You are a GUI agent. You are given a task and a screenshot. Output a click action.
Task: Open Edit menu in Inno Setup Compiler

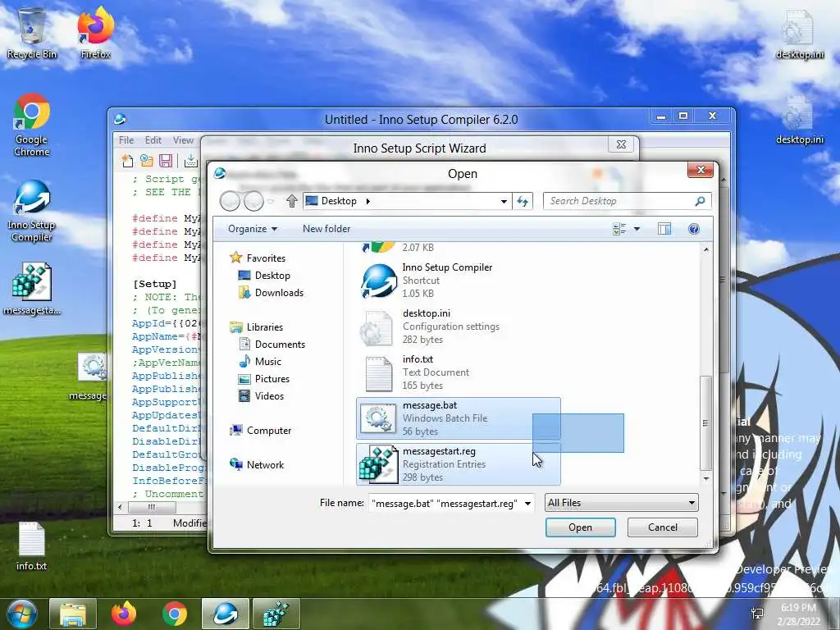(153, 140)
